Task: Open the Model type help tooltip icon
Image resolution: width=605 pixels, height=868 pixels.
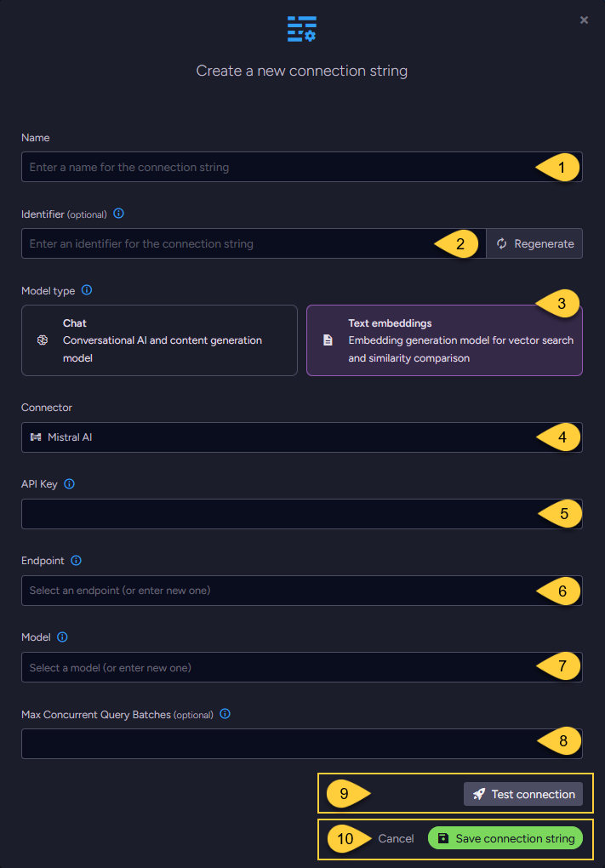Action: [x=85, y=290]
